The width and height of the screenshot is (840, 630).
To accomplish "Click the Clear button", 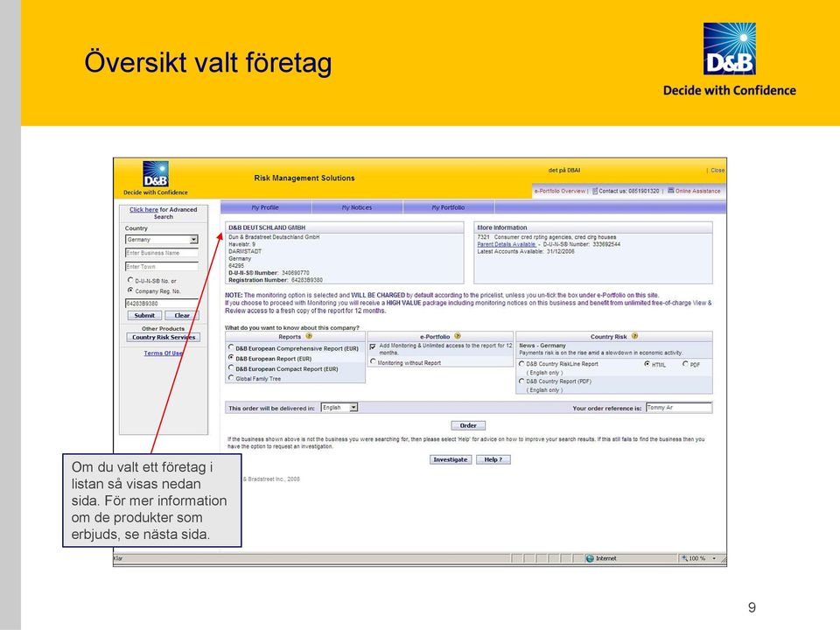I will point(182,316).
